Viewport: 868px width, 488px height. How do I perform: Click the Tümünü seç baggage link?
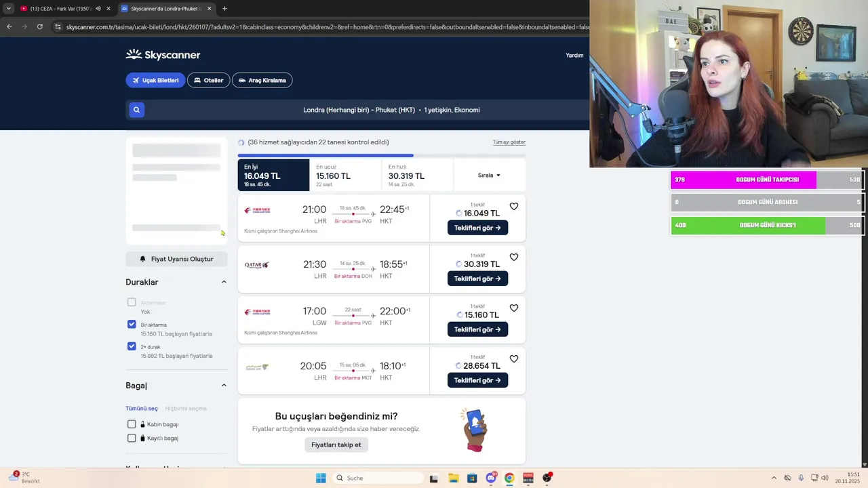click(142, 409)
